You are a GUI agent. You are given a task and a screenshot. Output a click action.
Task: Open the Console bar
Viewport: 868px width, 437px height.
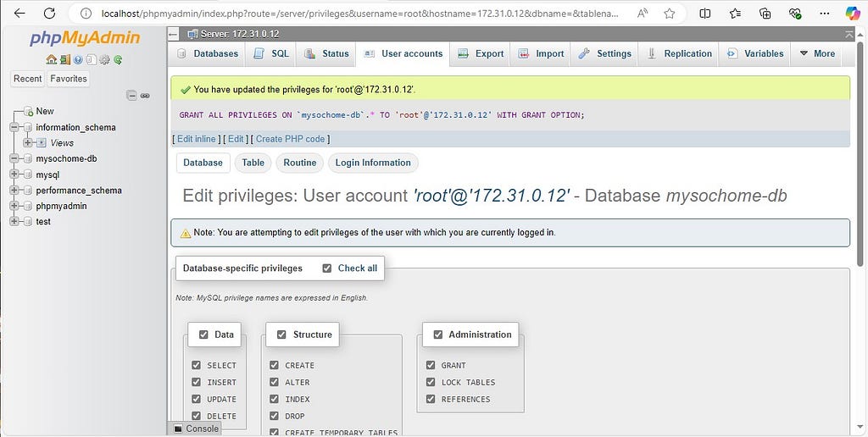click(x=196, y=429)
